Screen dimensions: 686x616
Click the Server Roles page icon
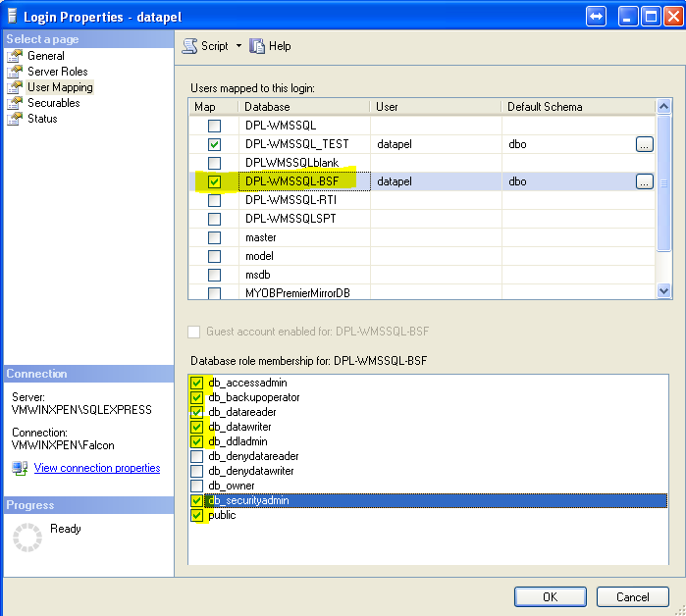[x=15, y=72]
